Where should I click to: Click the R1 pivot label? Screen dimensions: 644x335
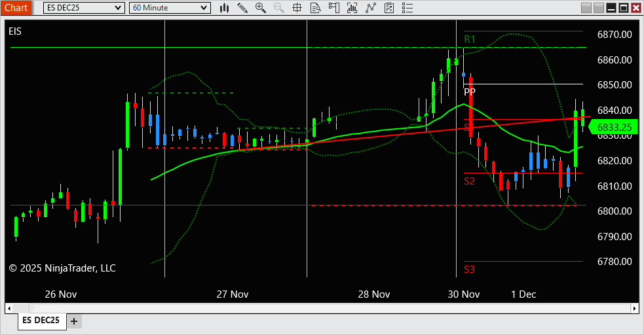tap(470, 39)
